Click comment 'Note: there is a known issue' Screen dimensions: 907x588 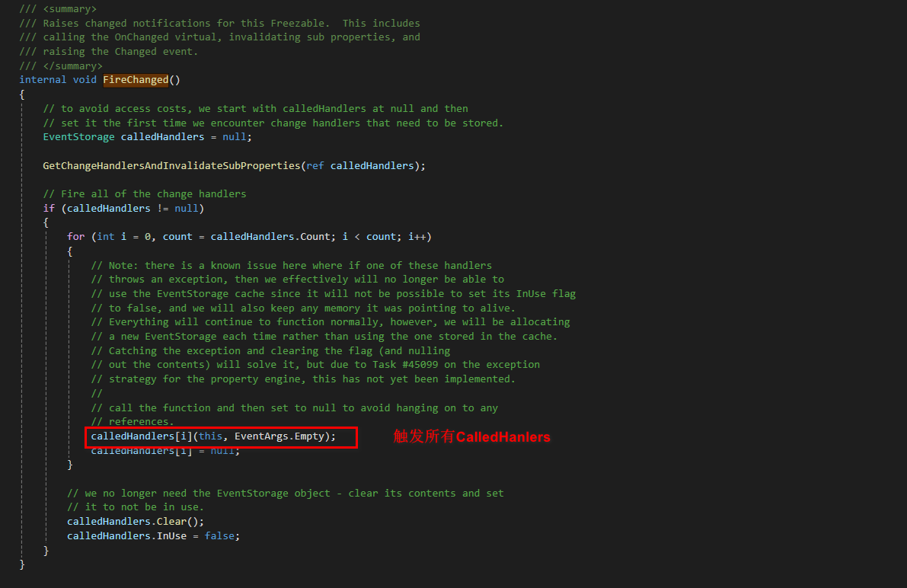(292, 266)
